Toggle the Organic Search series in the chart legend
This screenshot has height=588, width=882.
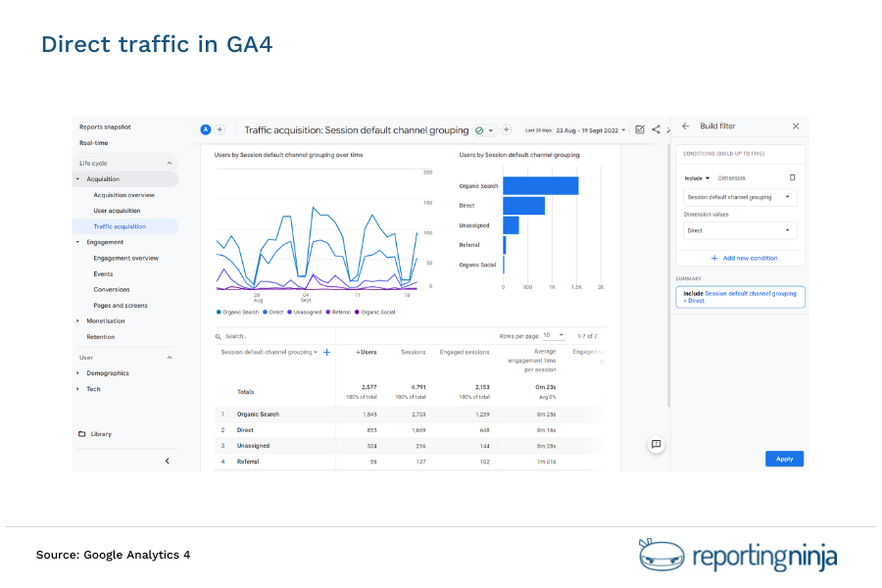pos(240,312)
